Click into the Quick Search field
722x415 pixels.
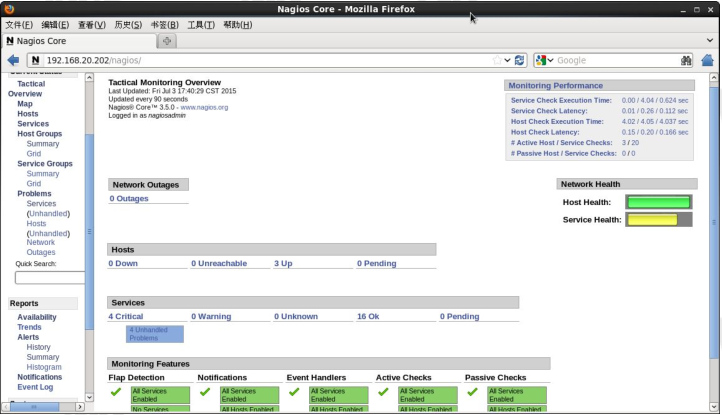point(50,278)
